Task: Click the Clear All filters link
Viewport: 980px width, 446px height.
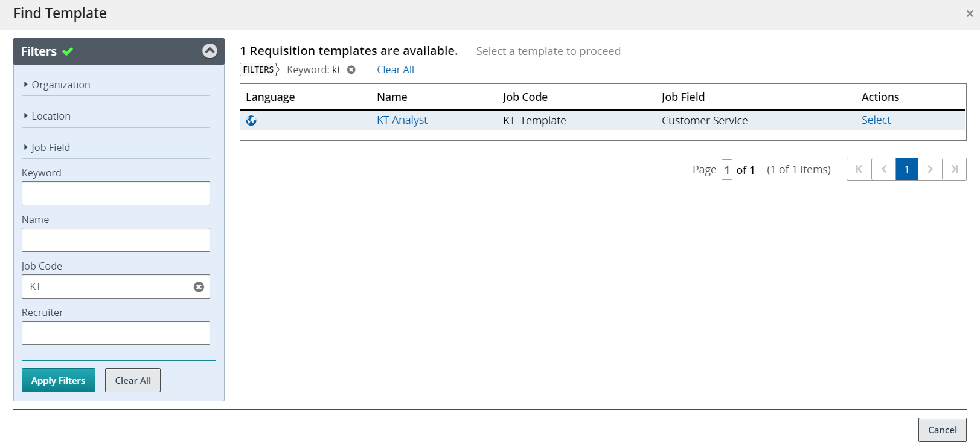Action: click(x=396, y=69)
